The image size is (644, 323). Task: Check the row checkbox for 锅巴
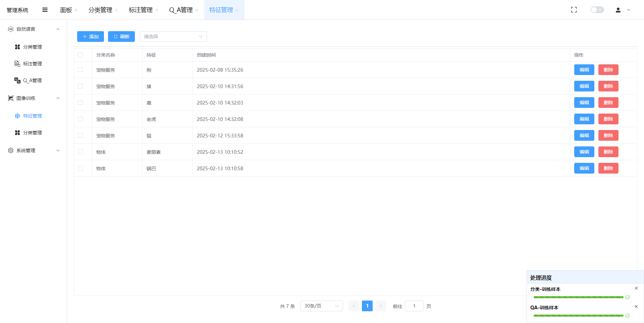80,168
